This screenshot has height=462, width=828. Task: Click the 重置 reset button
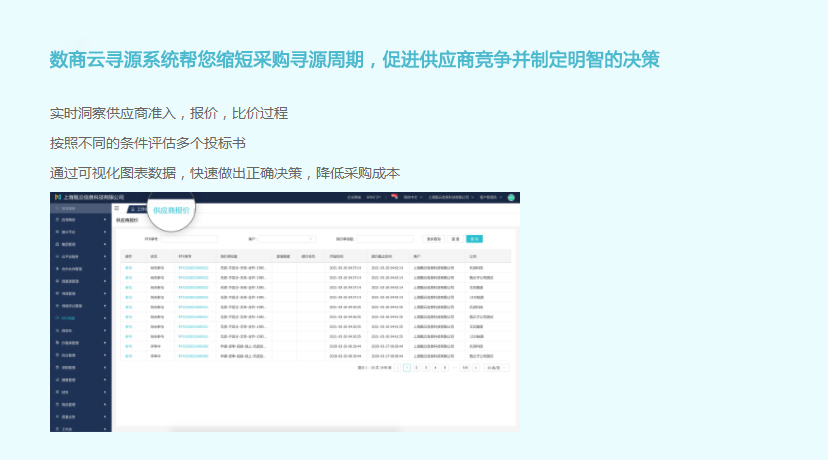point(455,239)
